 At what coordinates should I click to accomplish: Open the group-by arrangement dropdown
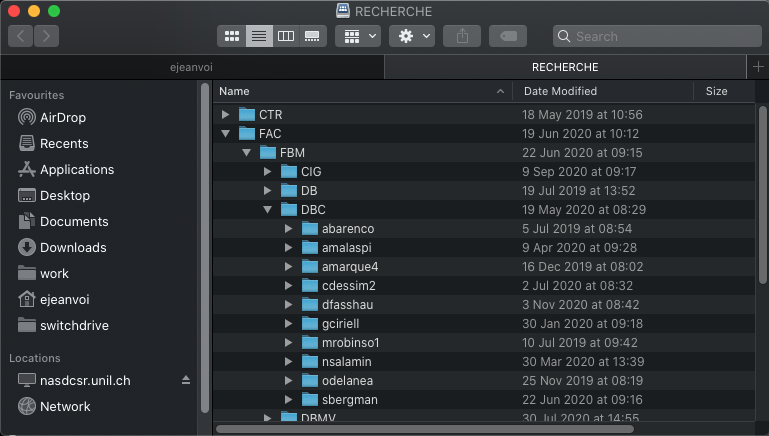[x=358, y=36]
